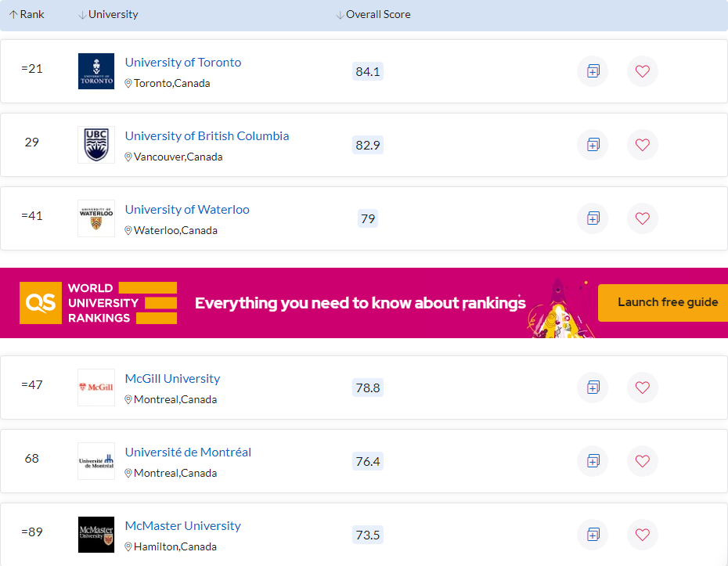Viewport: 728px width, 566px height.
Task: Add Université de Montréal to compare
Action: click(x=593, y=461)
